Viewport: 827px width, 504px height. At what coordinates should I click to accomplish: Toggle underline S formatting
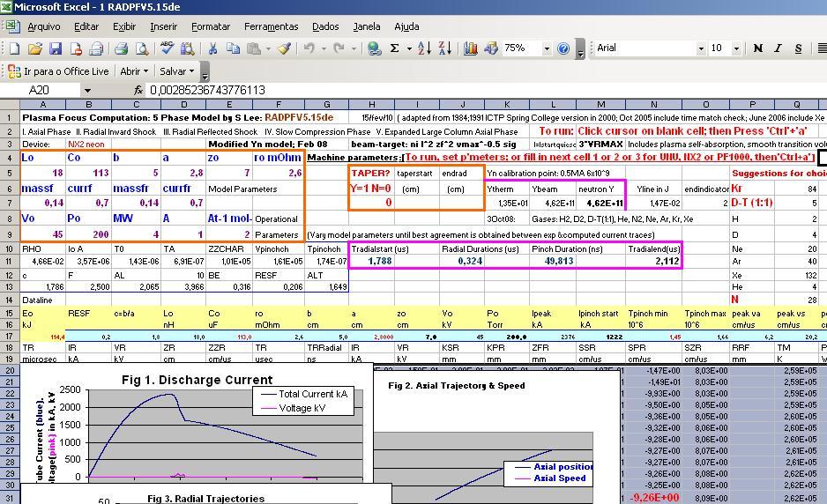pos(798,48)
